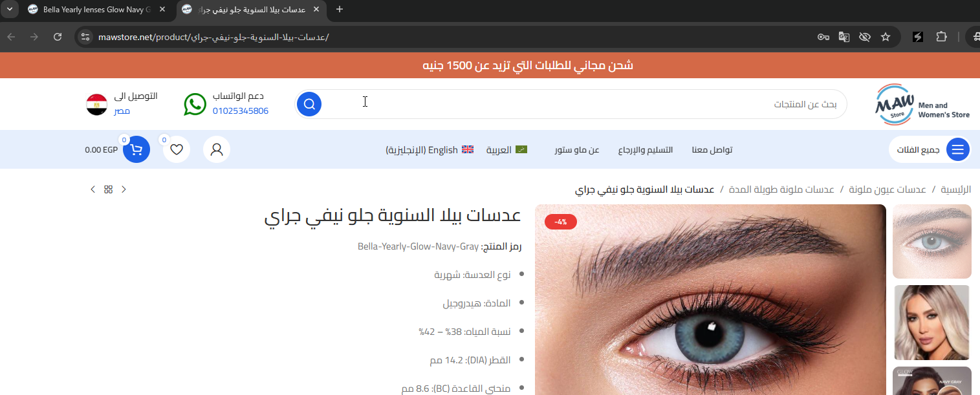Select the blonde woman thumbnail

point(932,323)
